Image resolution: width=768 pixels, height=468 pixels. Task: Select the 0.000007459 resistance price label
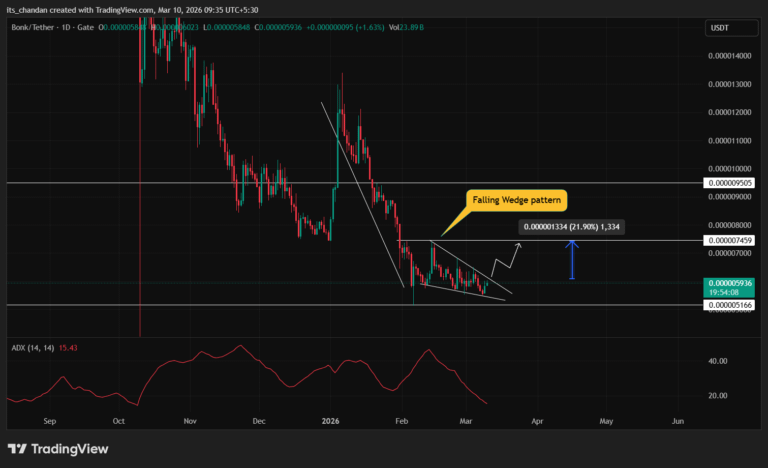click(x=729, y=240)
